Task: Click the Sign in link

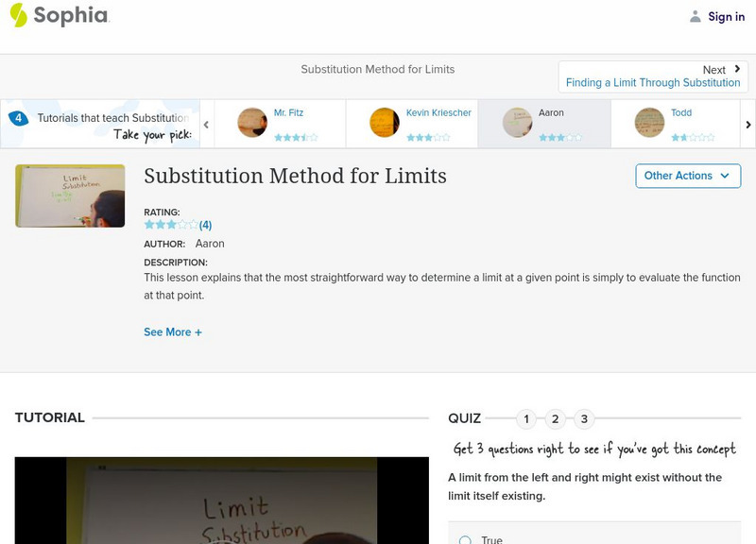Action: [x=726, y=16]
